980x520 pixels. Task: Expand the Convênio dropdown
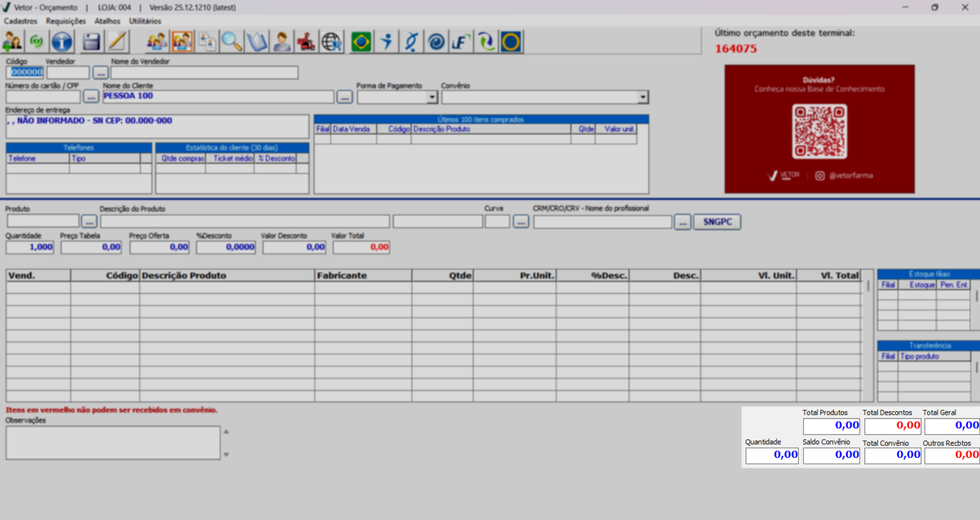click(643, 97)
